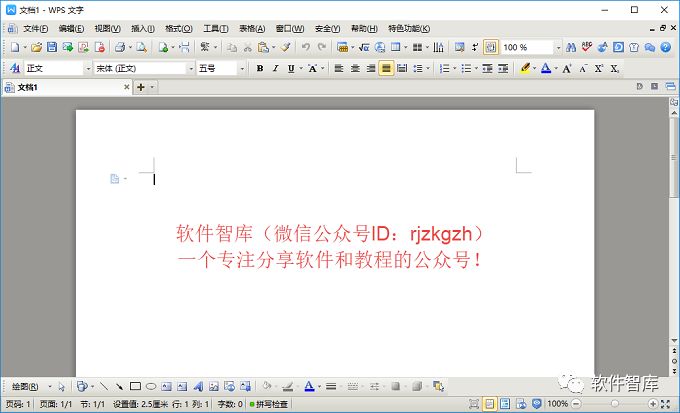Toggle Justify alignment (highlighted)
Viewport: 680px width, 413px height.
386,69
